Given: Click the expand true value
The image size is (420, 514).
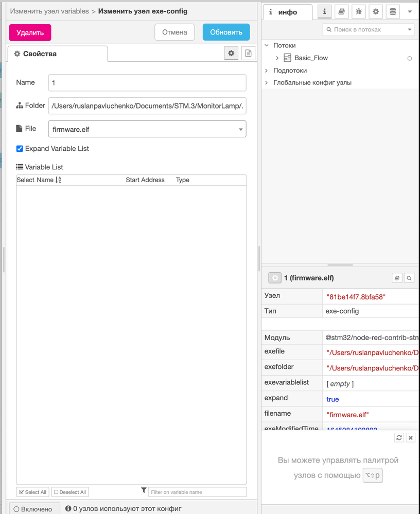Looking at the screenshot, I should tap(332, 399).
